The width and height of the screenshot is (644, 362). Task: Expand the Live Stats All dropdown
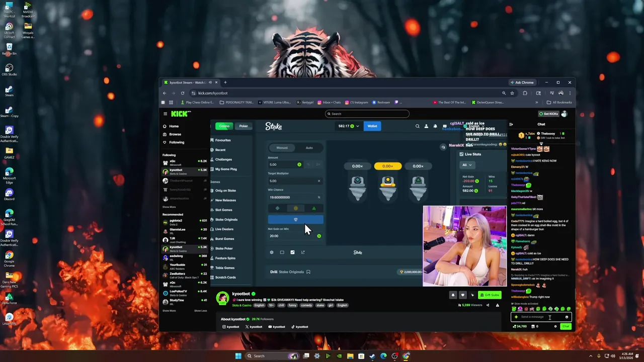(x=467, y=165)
